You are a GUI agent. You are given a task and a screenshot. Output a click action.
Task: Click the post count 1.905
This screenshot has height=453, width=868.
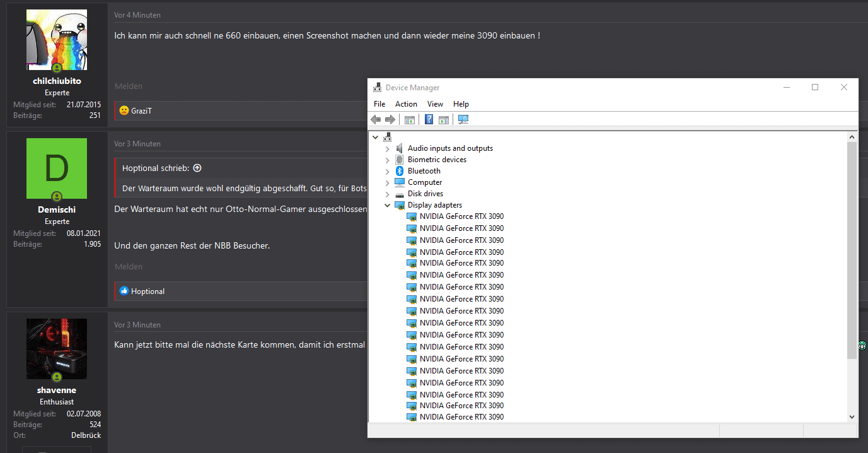[92, 244]
